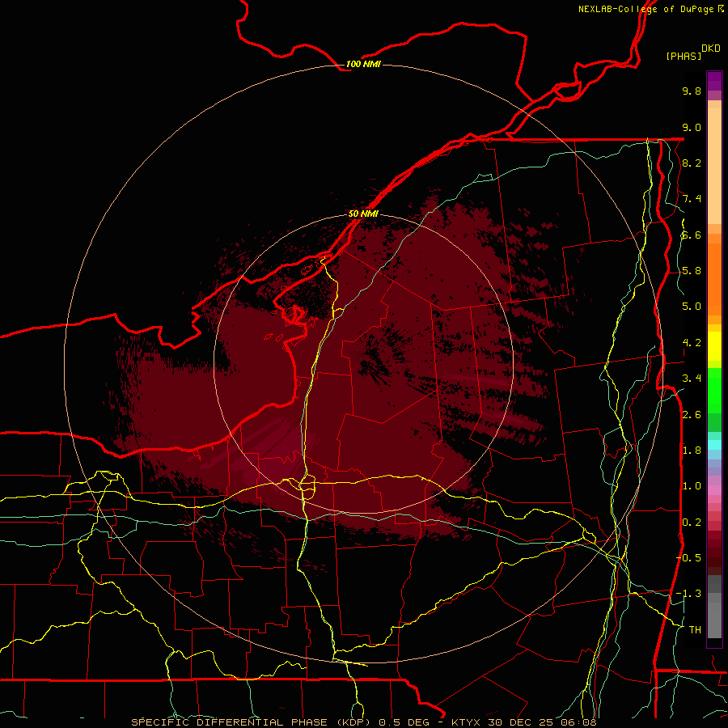Click the 4.2 value on the legend
Viewport: 728px width, 728px height.
click(x=692, y=343)
